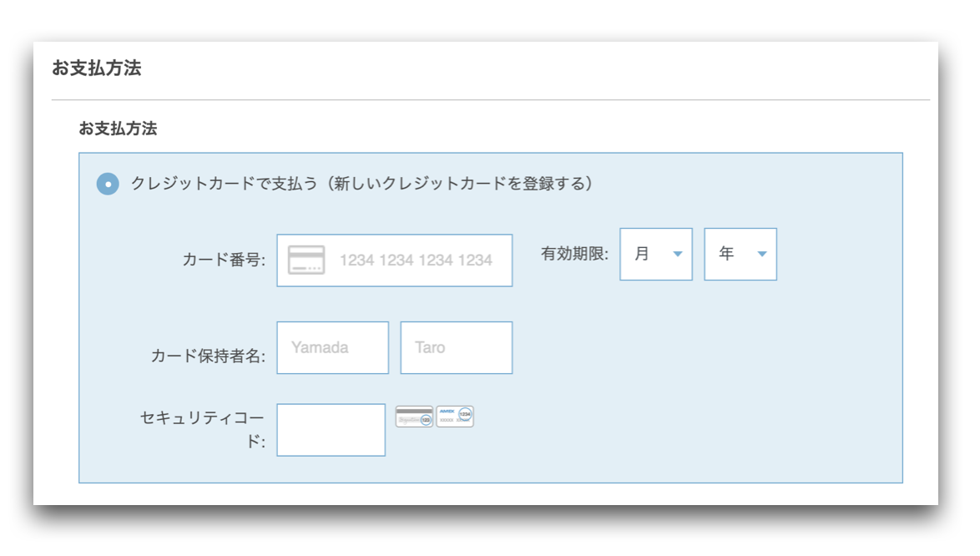Image resolution: width=980 pixels, height=556 pixels.
Task: Click the セキュリティコード label
Action: pos(203,429)
